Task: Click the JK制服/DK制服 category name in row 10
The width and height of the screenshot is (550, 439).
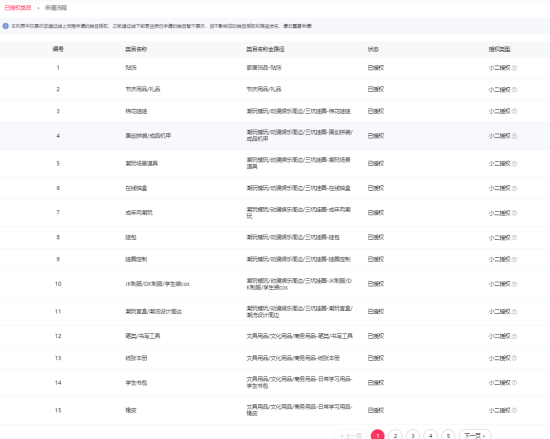Action: (x=157, y=284)
